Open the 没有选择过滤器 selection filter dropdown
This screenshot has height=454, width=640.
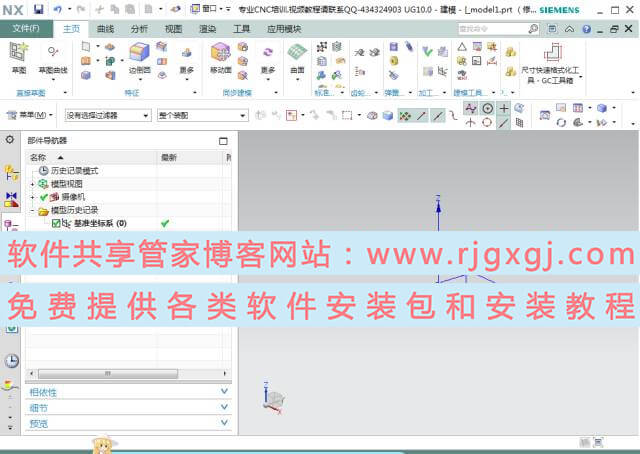click(108, 116)
